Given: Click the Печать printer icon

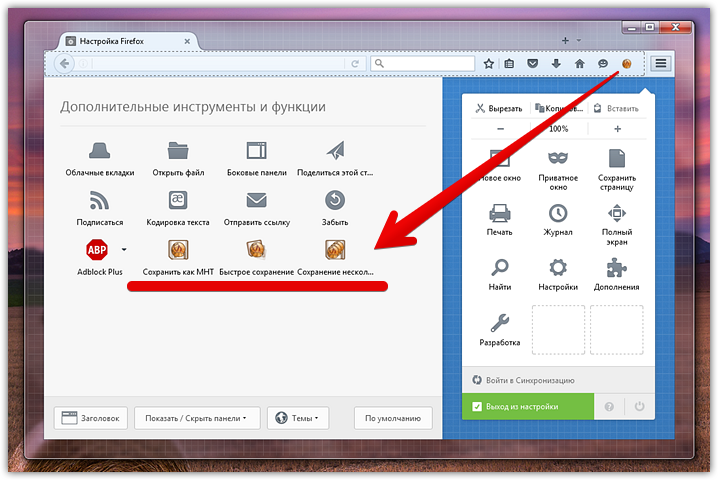Looking at the screenshot, I should pyautogui.click(x=500, y=213).
